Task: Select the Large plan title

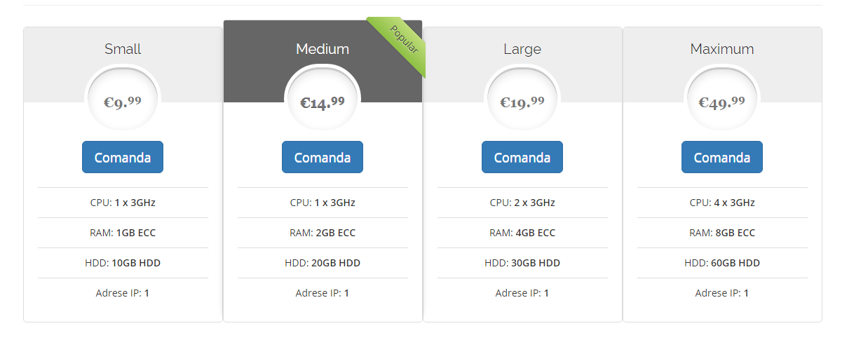Action: tap(522, 49)
